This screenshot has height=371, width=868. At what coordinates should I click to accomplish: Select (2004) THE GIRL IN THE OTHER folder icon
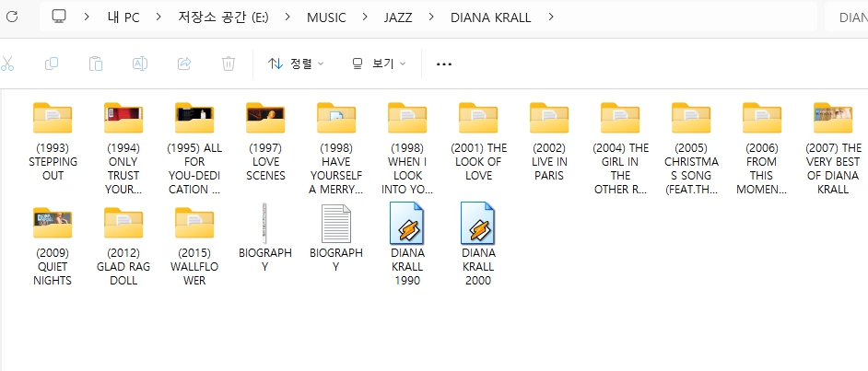pyautogui.click(x=620, y=118)
